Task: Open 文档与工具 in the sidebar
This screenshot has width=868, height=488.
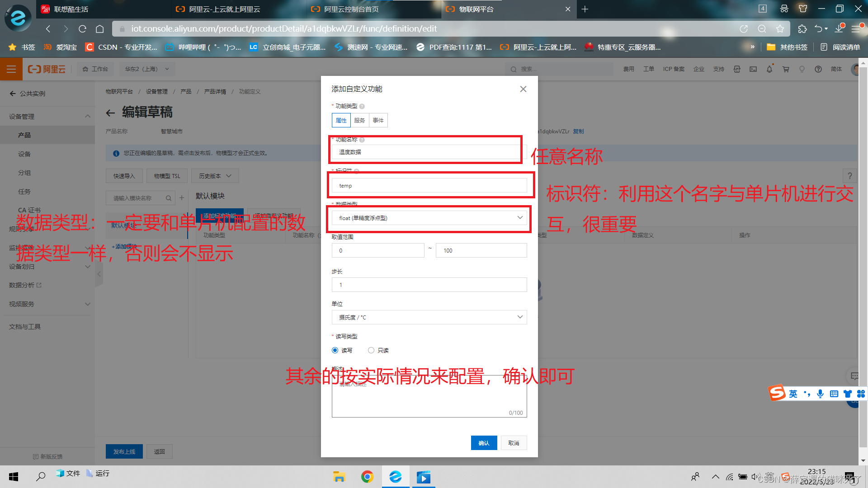Action: coord(25,327)
